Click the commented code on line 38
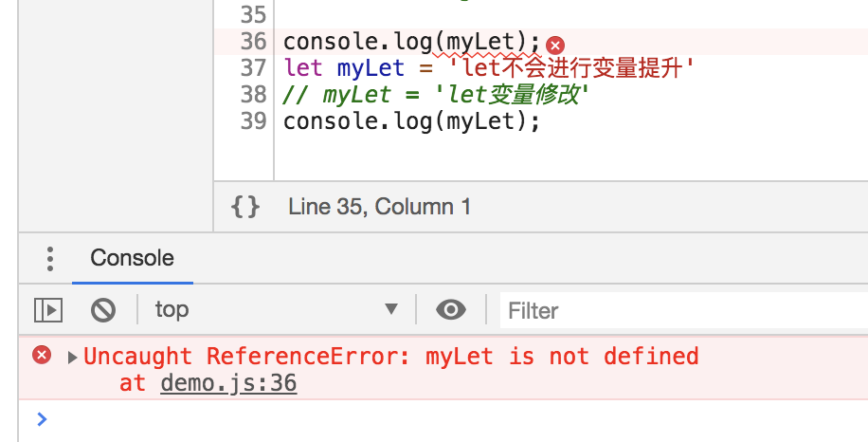This screenshot has height=442, width=868. pos(435,95)
